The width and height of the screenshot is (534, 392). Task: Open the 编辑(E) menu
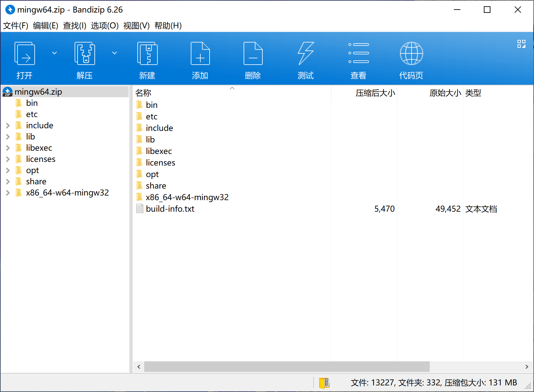tap(46, 26)
